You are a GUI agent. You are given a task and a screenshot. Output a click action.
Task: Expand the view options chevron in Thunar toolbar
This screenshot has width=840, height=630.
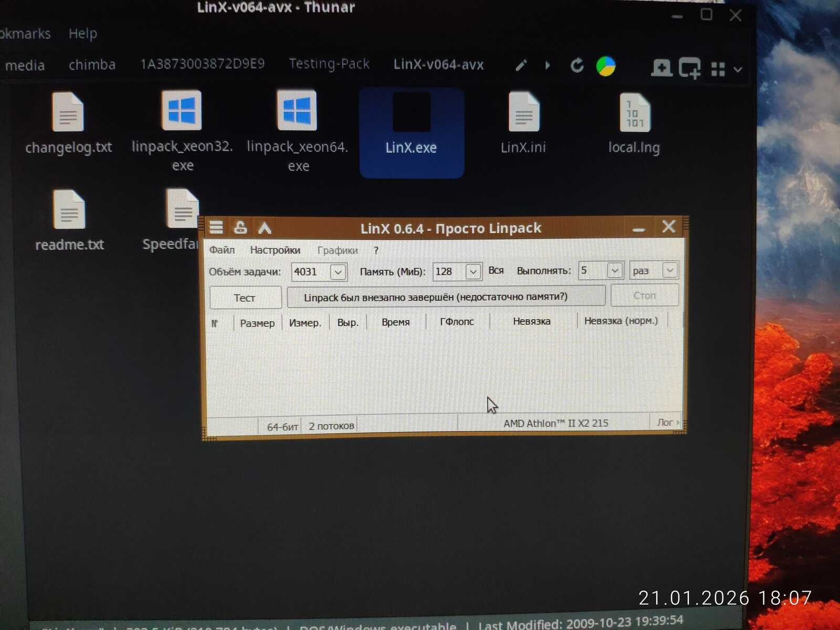click(738, 69)
